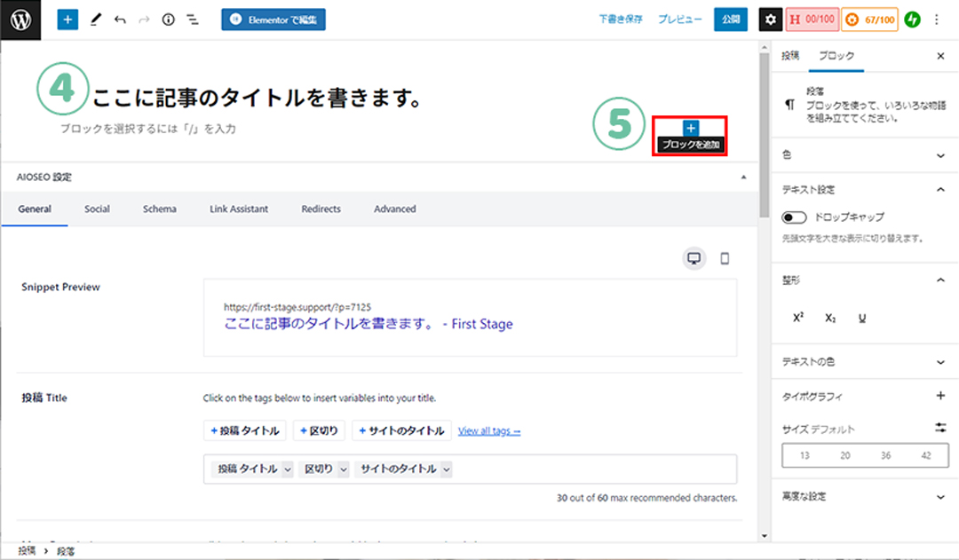The image size is (959, 560).
Task: Open the block inserter plus button in toolbar
Action: pos(67,19)
